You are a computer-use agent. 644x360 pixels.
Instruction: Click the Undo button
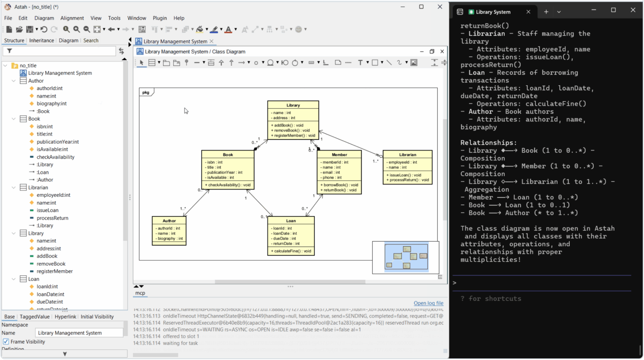pyautogui.click(x=44, y=29)
